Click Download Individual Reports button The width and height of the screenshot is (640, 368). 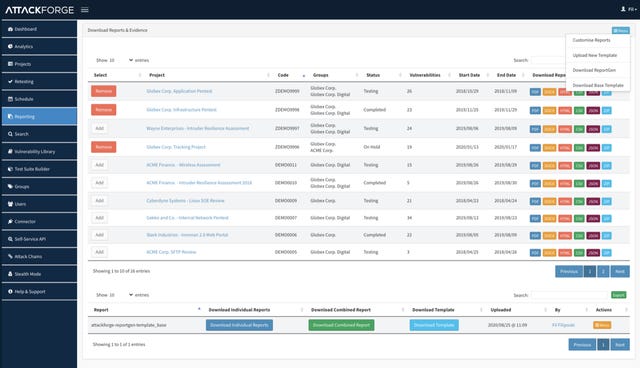[239, 325]
